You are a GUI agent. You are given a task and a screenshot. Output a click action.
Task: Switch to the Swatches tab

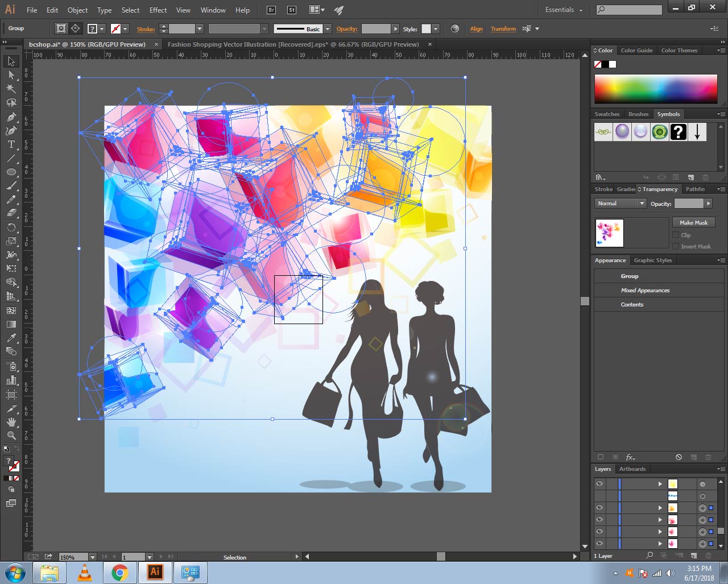point(607,114)
